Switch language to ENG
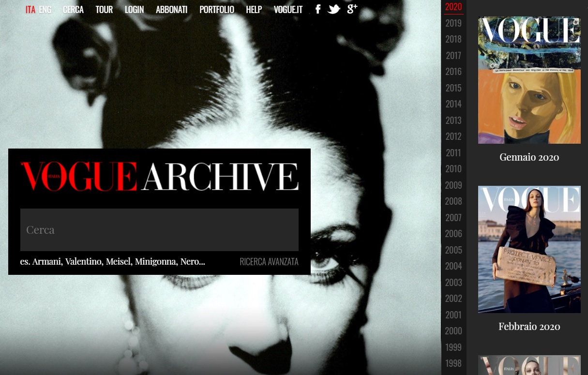This screenshot has height=375, width=588. coord(45,10)
